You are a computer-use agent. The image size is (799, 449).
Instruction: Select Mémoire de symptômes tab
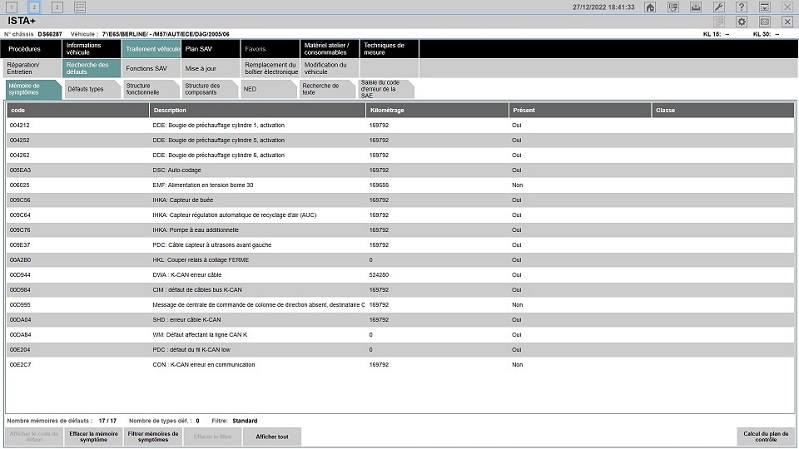click(33, 89)
